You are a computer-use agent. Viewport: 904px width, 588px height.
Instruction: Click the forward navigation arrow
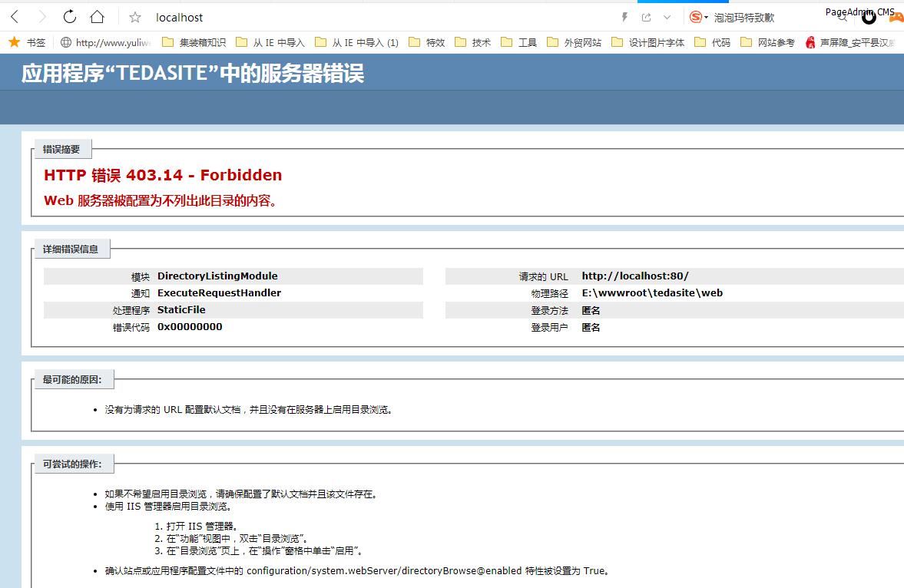(41, 17)
